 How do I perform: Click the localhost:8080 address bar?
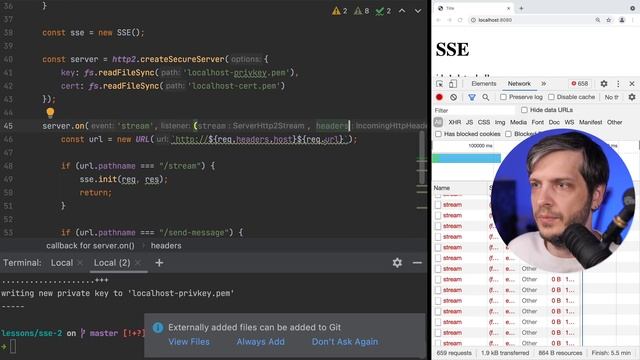click(531, 20)
